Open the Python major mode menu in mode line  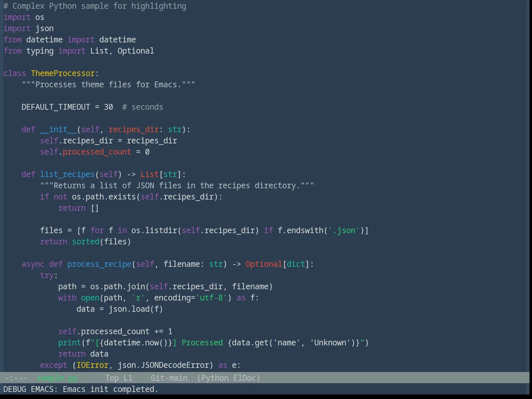(215, 378)
